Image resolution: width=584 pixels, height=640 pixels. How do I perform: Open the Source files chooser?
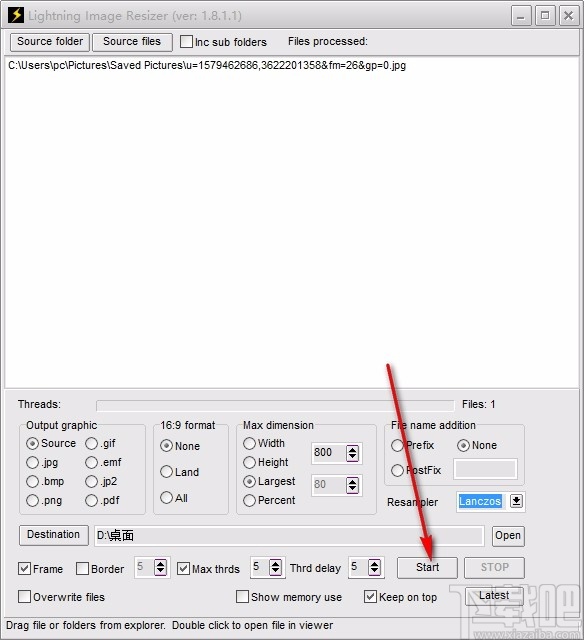pyautogui.click(x=132, y=42)
